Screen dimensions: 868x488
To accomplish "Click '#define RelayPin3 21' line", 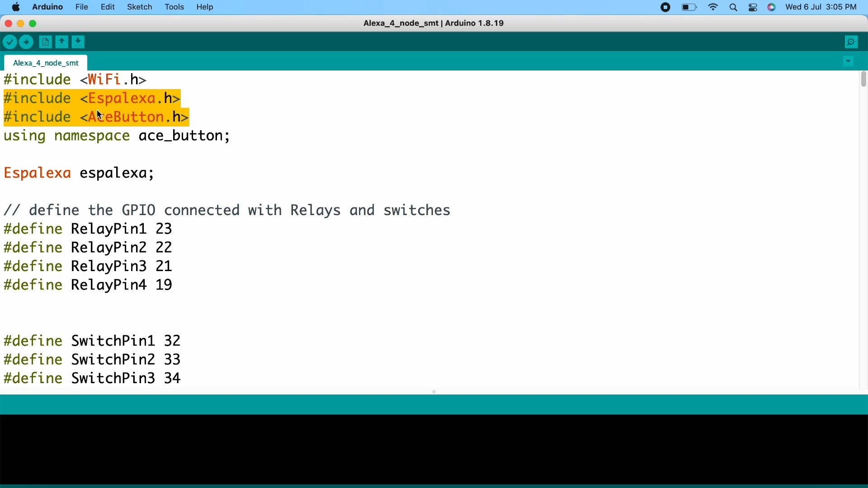I will pos(89,266).
